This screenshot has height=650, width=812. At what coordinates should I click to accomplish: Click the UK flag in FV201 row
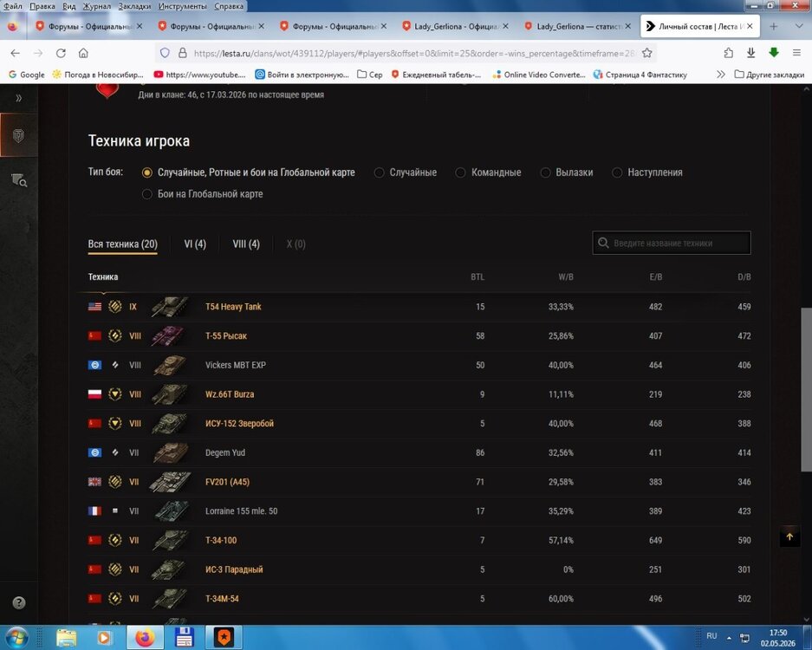coord(94,482)
